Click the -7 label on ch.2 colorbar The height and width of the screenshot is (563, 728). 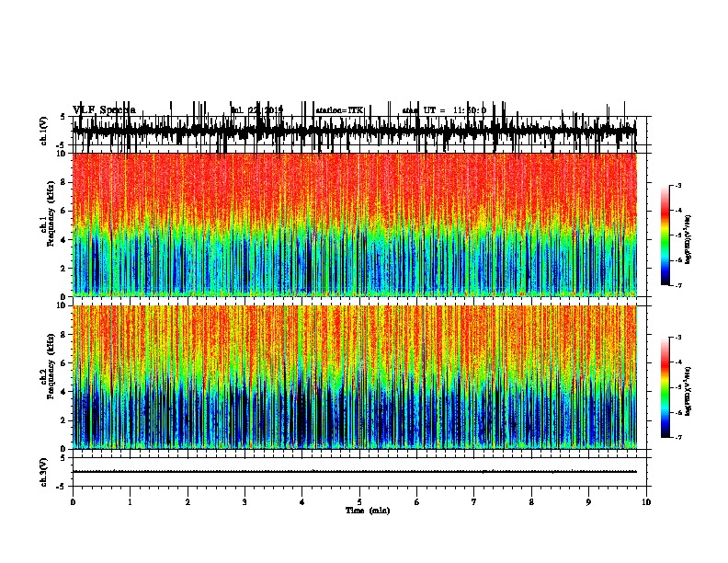coord(678,438)
